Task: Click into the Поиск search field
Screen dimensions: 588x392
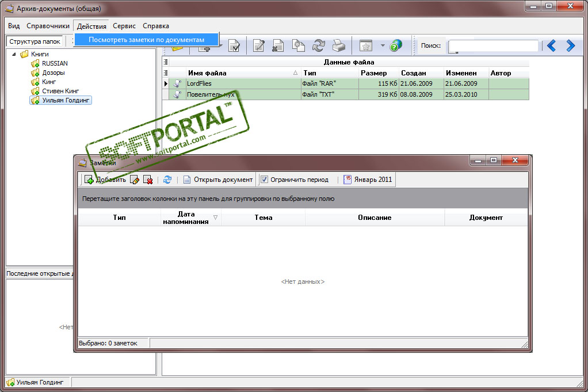Action: click(x=493, y=46)
